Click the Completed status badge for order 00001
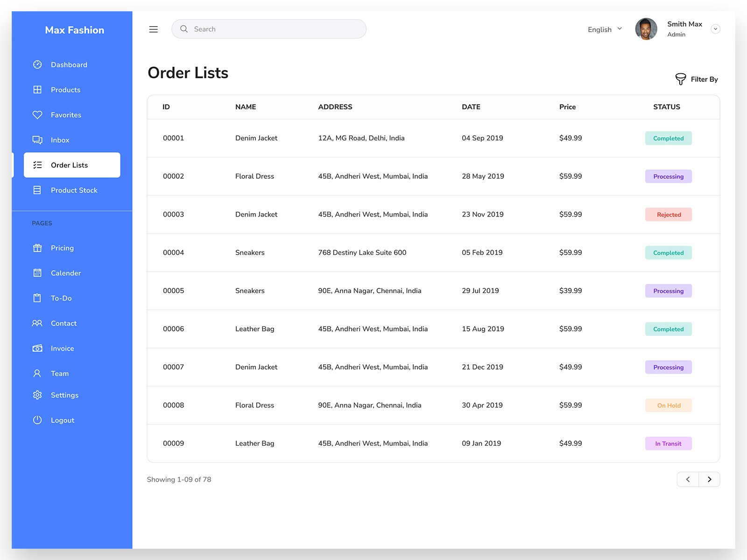The width and height of the screenshot is (747, 560). [x=668, y=138]
